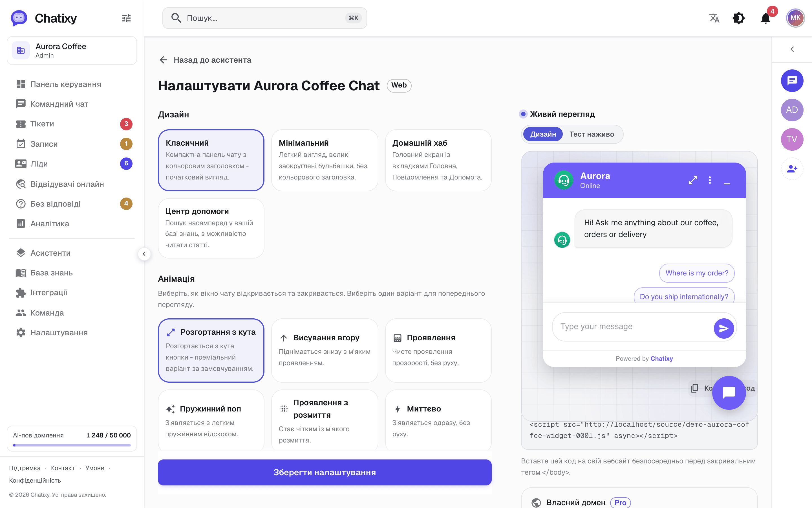
Task: Open the language translate icon
Action: point(714,18)
